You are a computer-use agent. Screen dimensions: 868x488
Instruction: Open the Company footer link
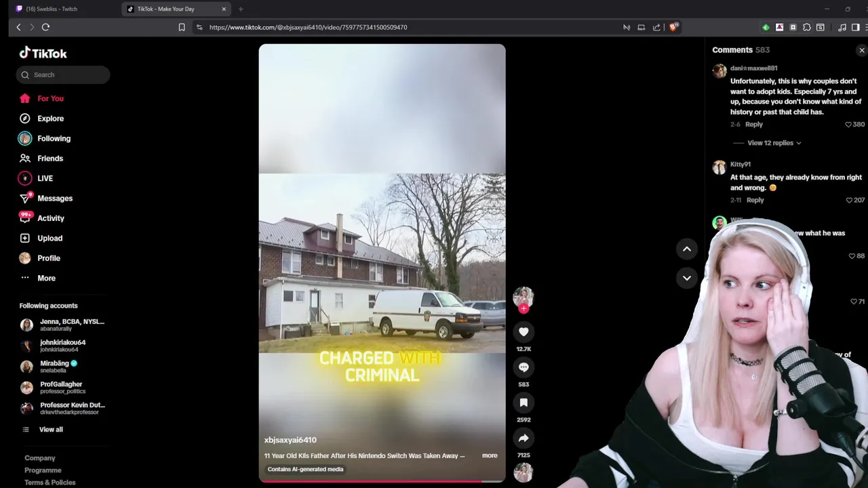(40, 458)
